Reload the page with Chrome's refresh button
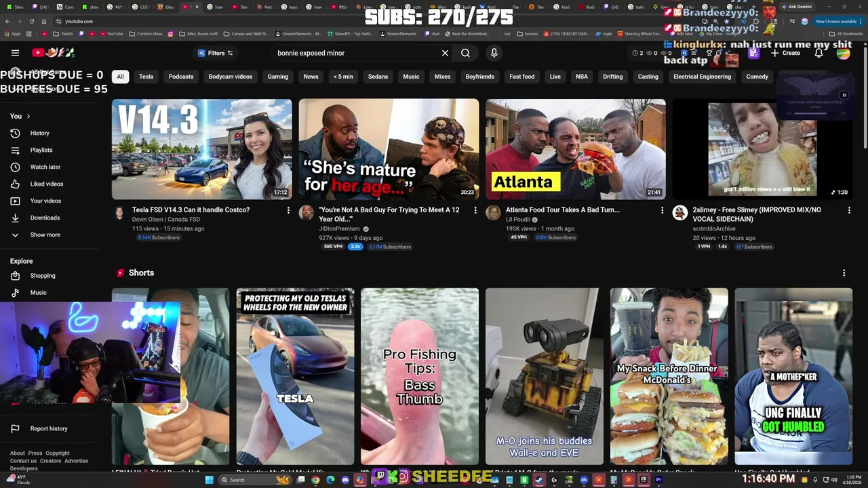The width and height of the screenshot is (868, 488). click(31, 21)
